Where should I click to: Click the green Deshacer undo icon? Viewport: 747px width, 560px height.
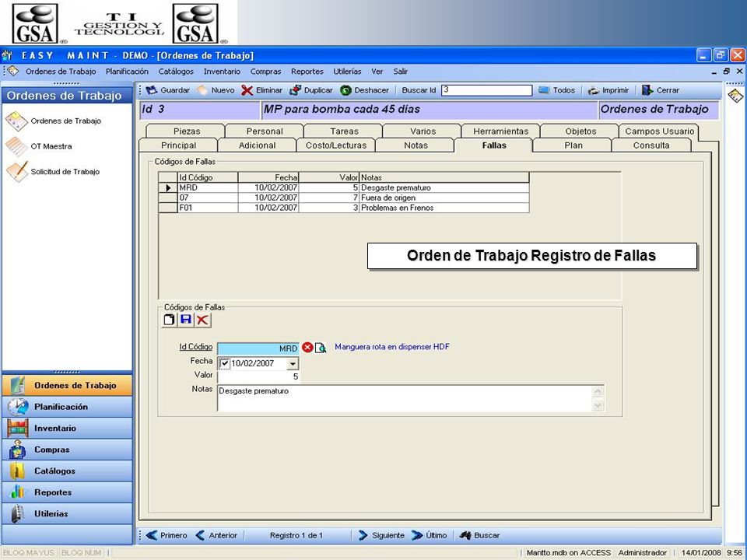point(345,90)
